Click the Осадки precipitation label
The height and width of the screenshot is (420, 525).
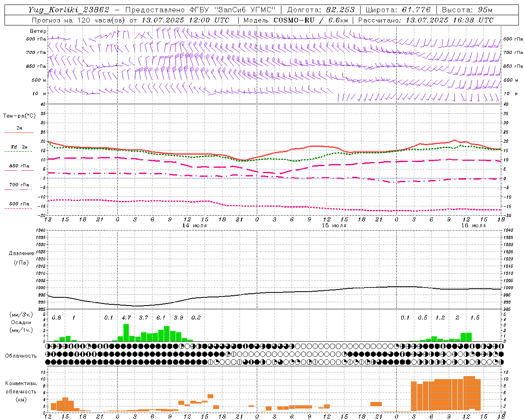coord(21,322)
